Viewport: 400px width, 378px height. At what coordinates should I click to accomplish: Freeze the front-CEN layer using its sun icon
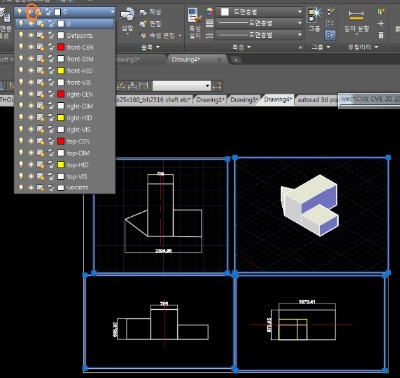click(x=31, y=47)
